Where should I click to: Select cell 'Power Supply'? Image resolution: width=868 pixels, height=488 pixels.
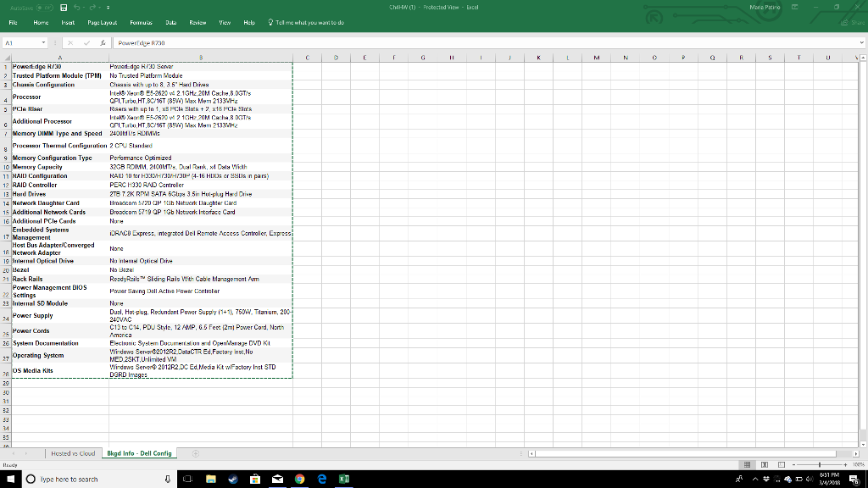60,315
